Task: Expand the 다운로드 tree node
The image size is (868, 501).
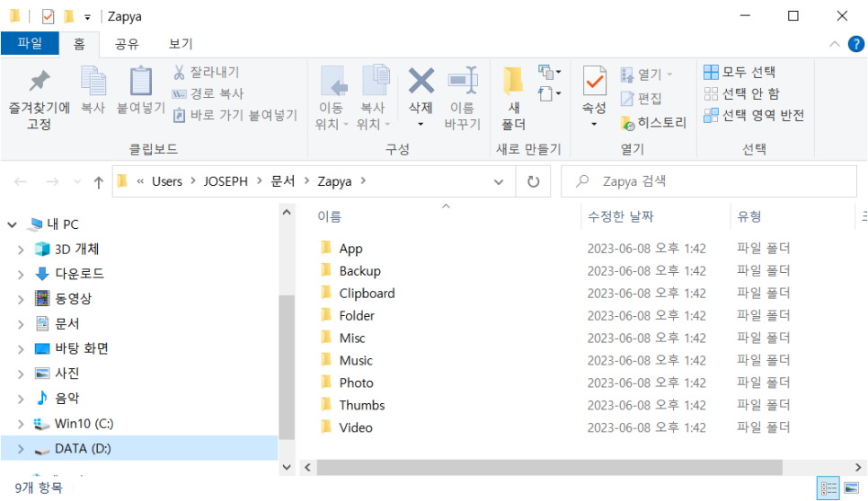Action: (x=21, y=274)
